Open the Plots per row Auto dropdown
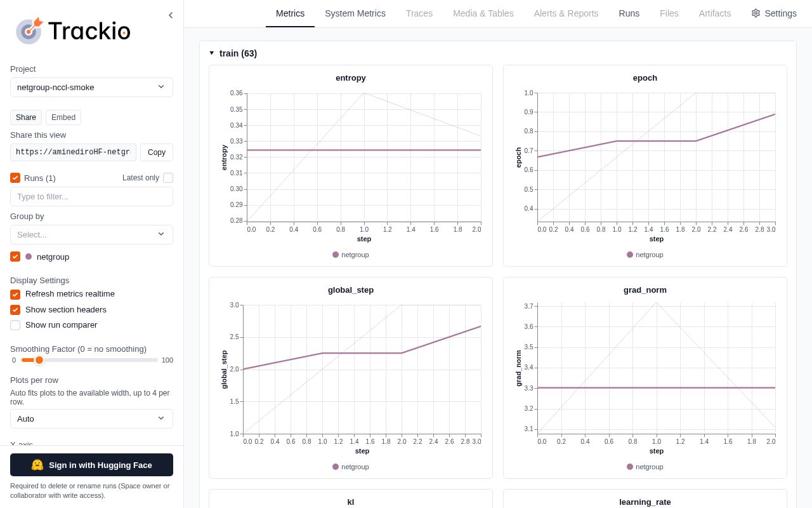812x508 pixels. coord(91,418)
